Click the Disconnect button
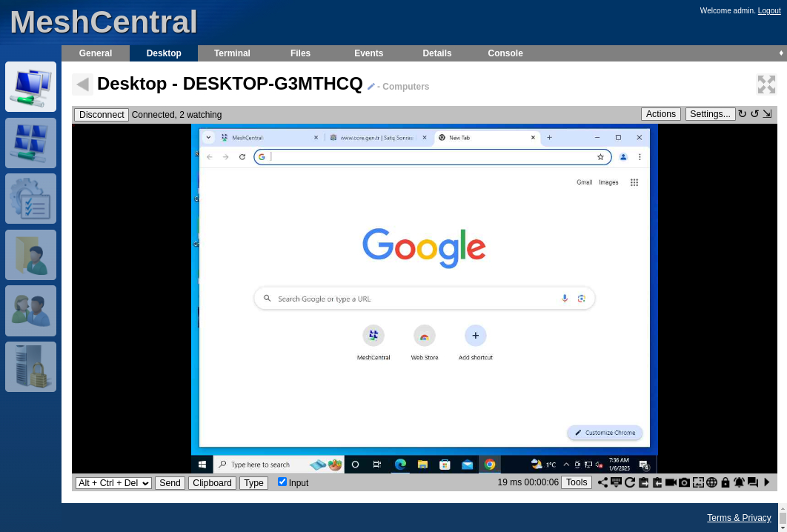The width and height of the screenshot is (787, 532). click(x=102, y=114)
